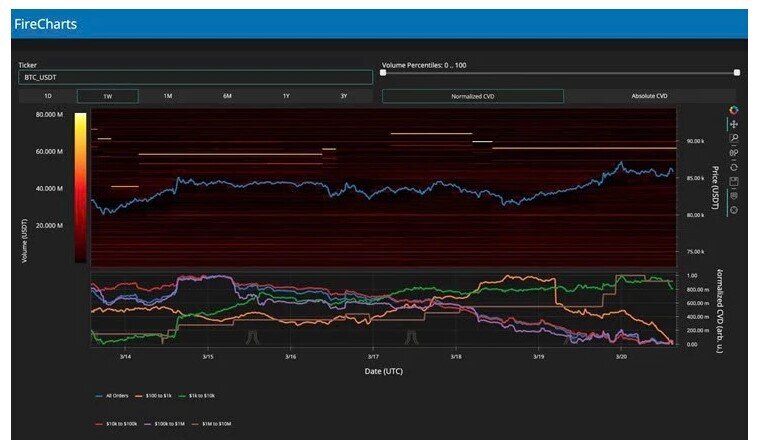Click the 'Price (USDT)' axis label
The image size is (757, 446).
point(715,187)
